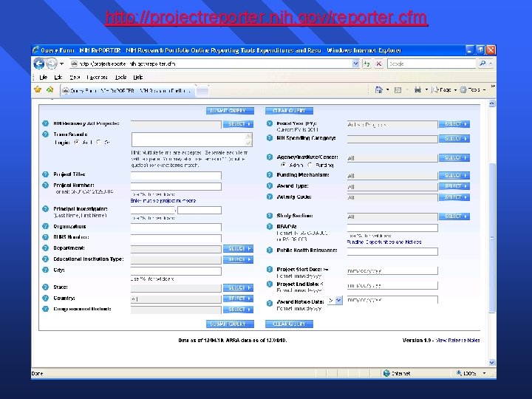Viewport: 532px width, 399px height.
Task: Click help icon next to Funding Mechanism
Action: pos(270,175)
